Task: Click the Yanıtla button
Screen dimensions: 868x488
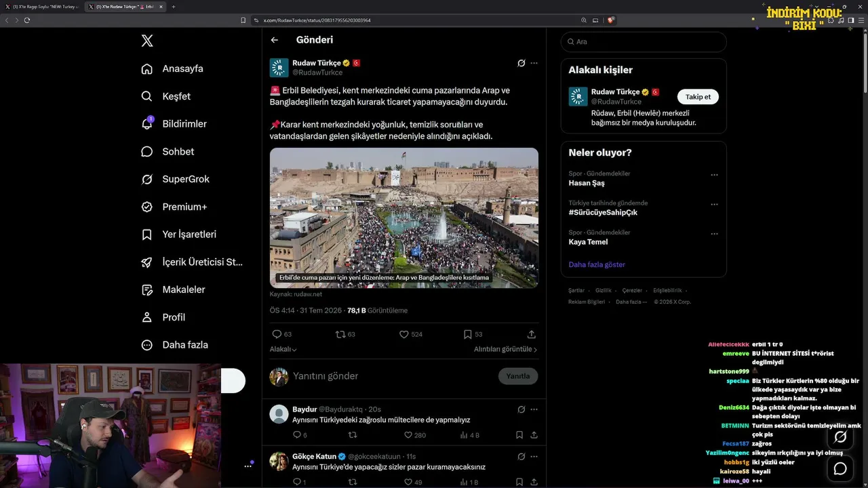Action: point(518,376)
